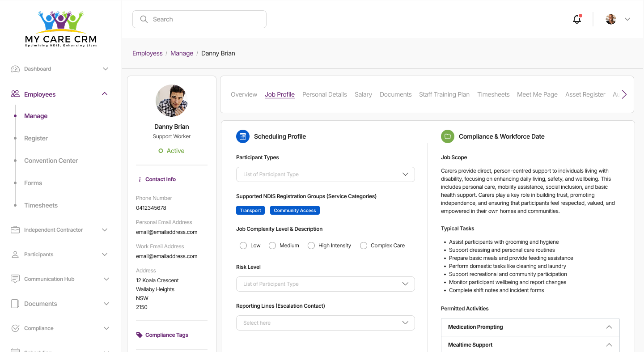This screenshot has width=644, height=352.
Task: Expand the Participants sidebar chevron
Action: [105, 254]
